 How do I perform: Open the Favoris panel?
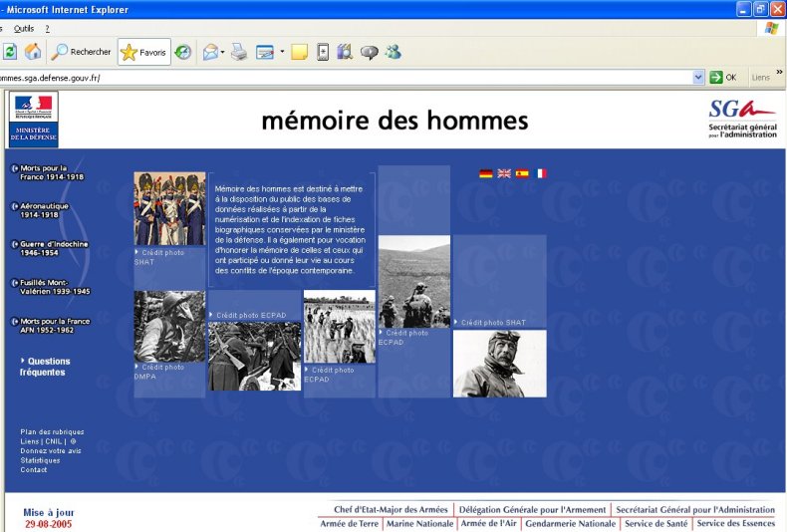(x=144, y=52)
